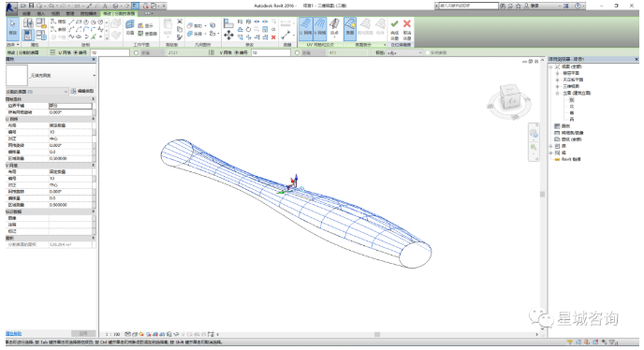
Task: Collapse the Identity Data group in Properties
Action: click(x=94, y=211)
